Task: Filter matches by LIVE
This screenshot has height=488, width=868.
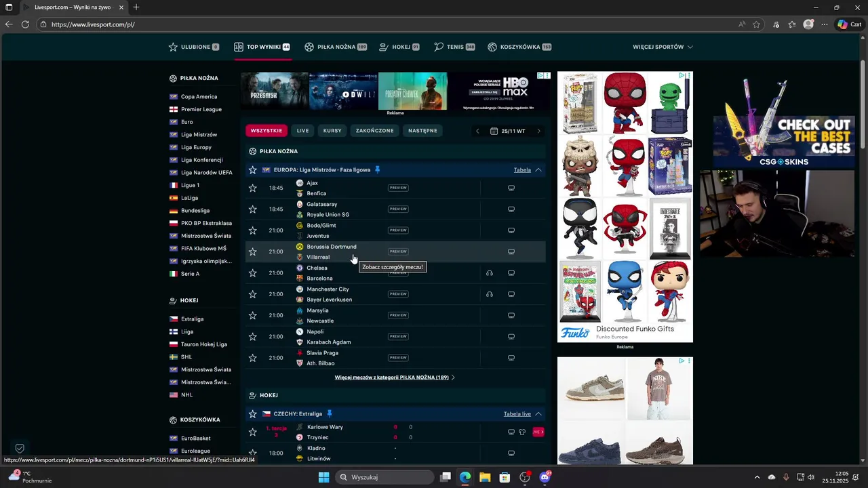Action: tap(302, 131)
